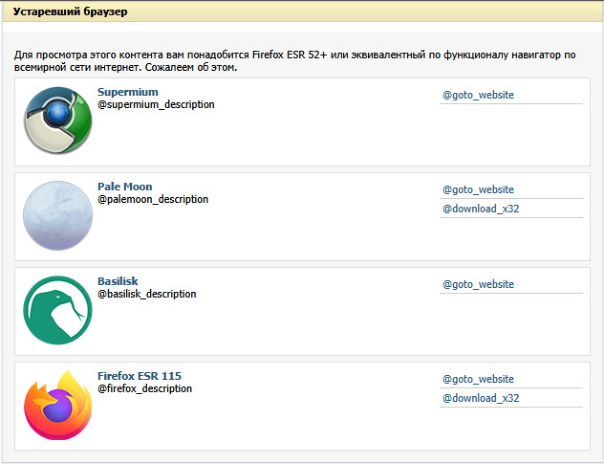
Task: Open the Pale Moon title link
Action: coord(124,187)
